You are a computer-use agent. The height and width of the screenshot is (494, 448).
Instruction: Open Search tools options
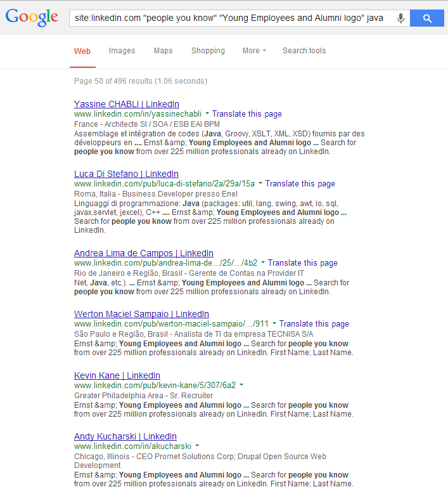[x=304, y=51]
